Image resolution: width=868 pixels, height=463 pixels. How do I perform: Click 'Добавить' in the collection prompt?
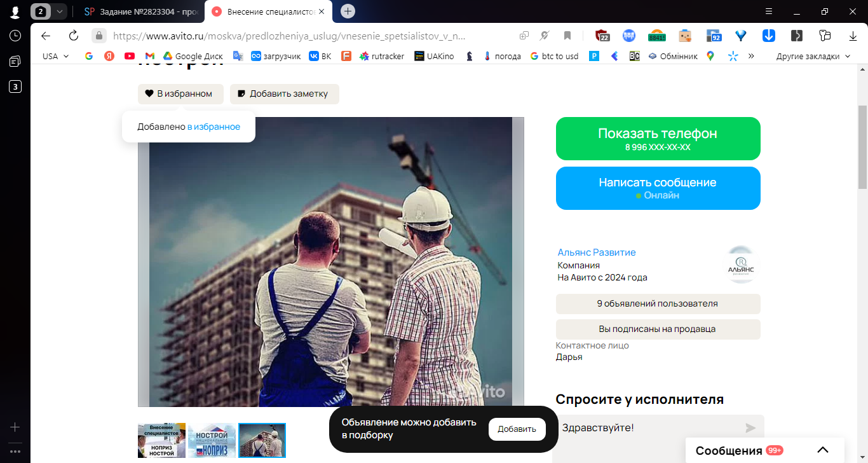point(517,429)
